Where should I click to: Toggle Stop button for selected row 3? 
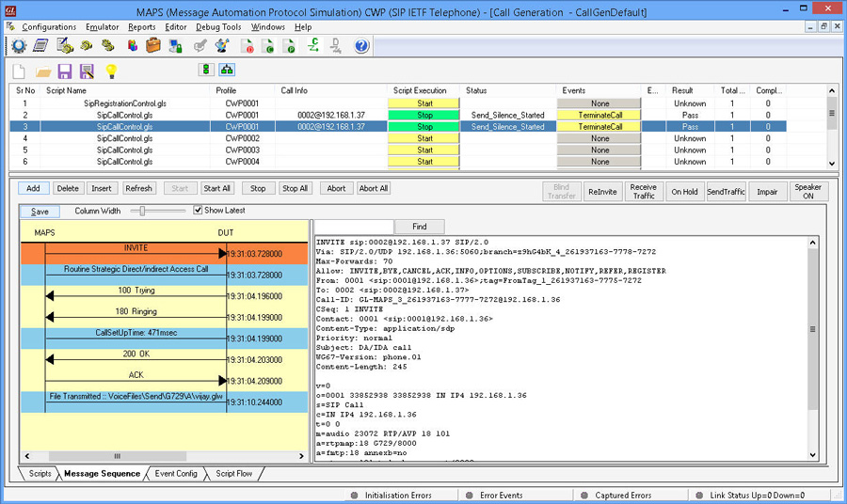(424, 126)
